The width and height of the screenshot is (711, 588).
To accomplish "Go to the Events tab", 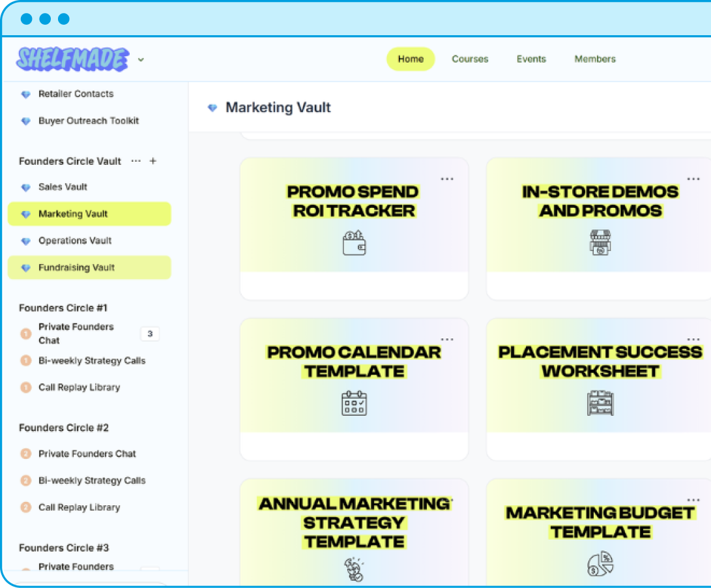I will click(x=531, y=59).
